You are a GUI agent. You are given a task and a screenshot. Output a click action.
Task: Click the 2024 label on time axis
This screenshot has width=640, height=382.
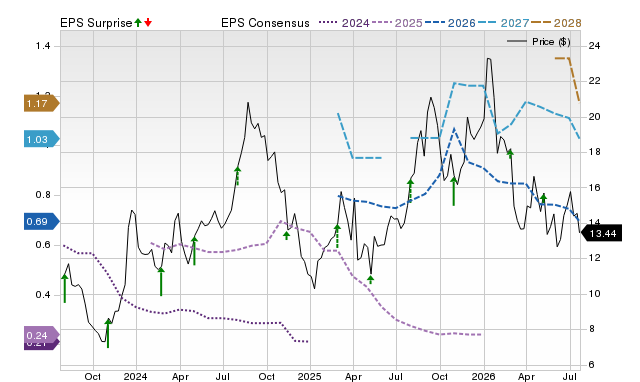tap(136, 376)
